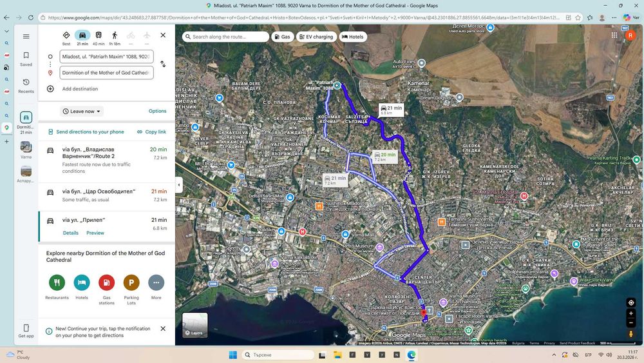The height and width of the screenshot is (363, 644).
Task: Select the Dormiti... 21 min sidebar item
Action: tap(26, 122)
